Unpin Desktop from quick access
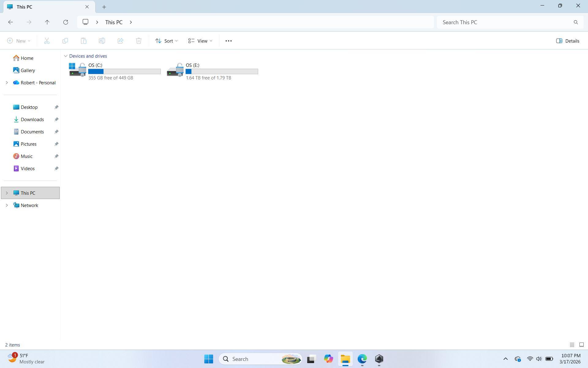The height and width of the screenshot is (368, 588). pos(56,107)
